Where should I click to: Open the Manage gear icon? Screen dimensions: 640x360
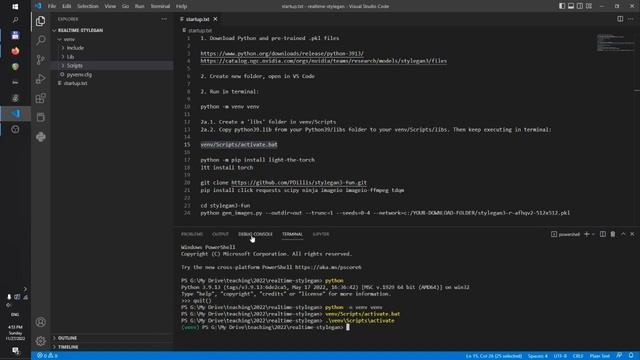40,341
